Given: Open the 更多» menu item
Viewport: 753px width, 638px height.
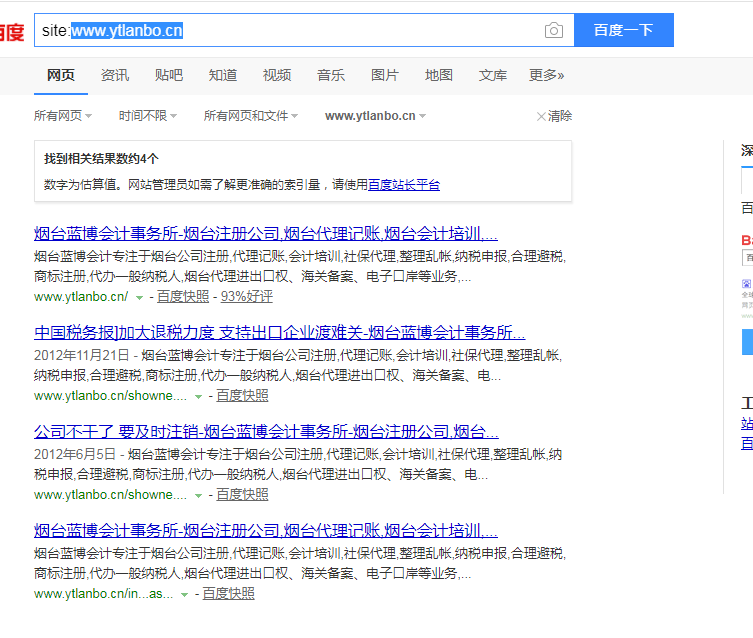Looking at the screenshot, I should [x=546, y=75].
